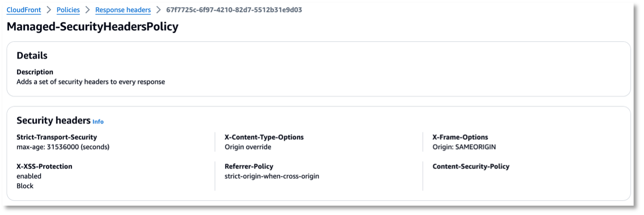Go to the Policies breadcrumb link
The width and height of the screenshot is (644, 215).
coord(68,10)
